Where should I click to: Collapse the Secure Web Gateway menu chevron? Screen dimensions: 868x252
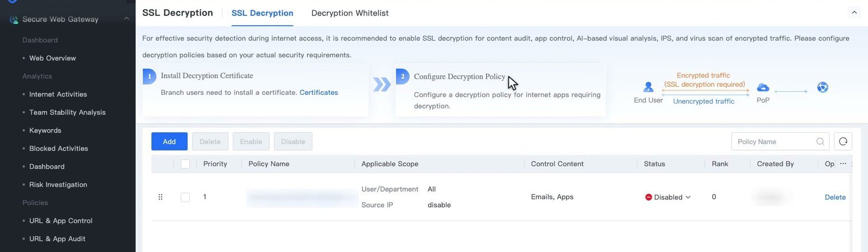pos(126,19)
